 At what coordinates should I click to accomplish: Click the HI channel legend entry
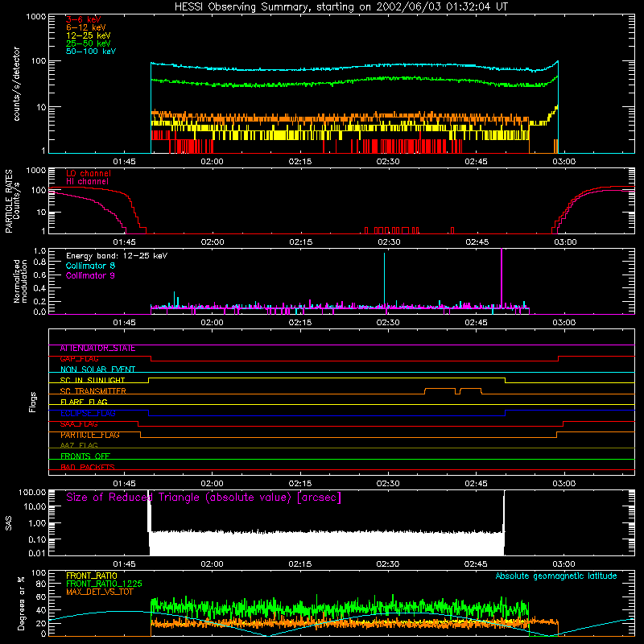(87, 182)
